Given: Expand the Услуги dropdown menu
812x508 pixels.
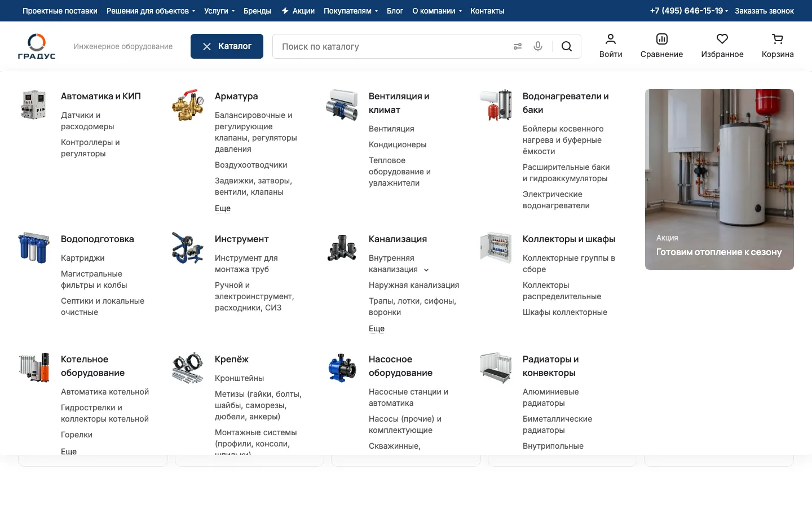Looking at the screenshot, I should 219,11.
